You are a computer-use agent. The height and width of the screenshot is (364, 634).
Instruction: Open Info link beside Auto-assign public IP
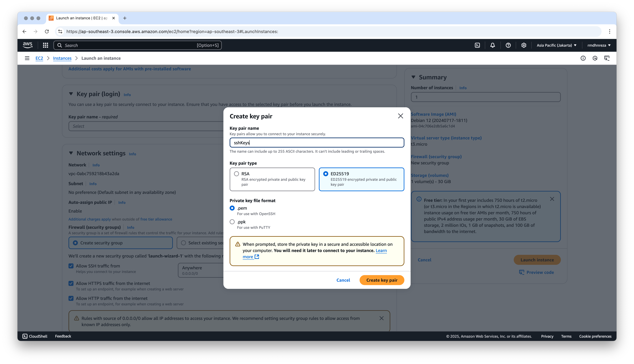pos(122,202)
